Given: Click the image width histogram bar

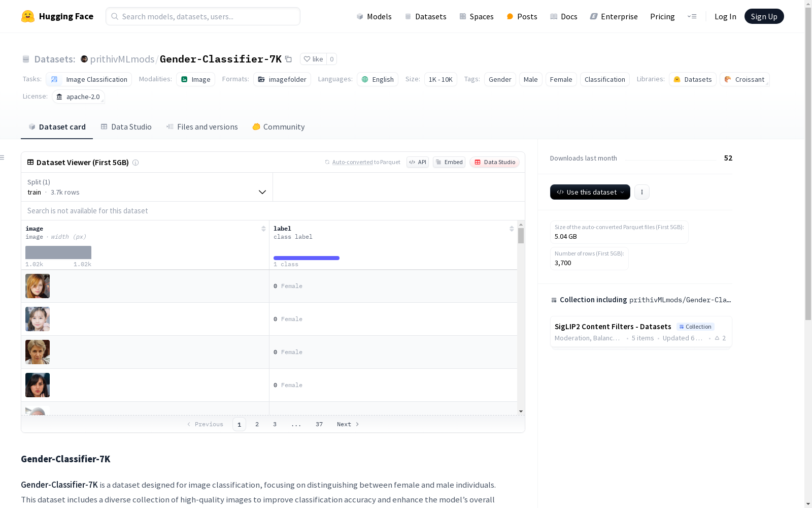Looking at the screenshot, I should click(x=58, y=252).
